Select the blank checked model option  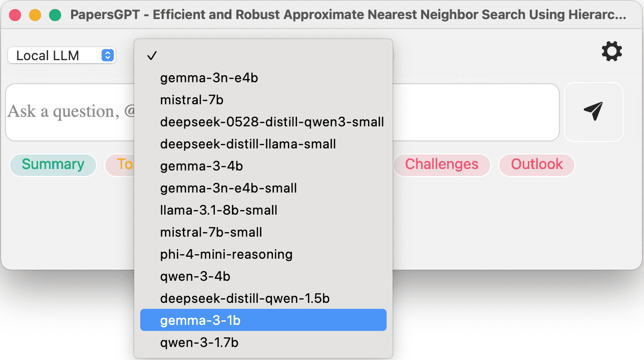pyautogui.click(x=263, y=56)
